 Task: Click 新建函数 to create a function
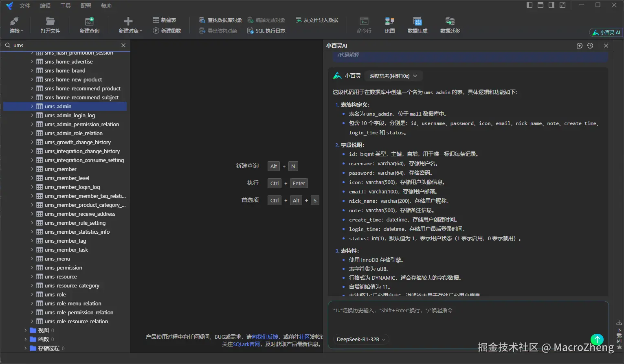tap(167, 31)
